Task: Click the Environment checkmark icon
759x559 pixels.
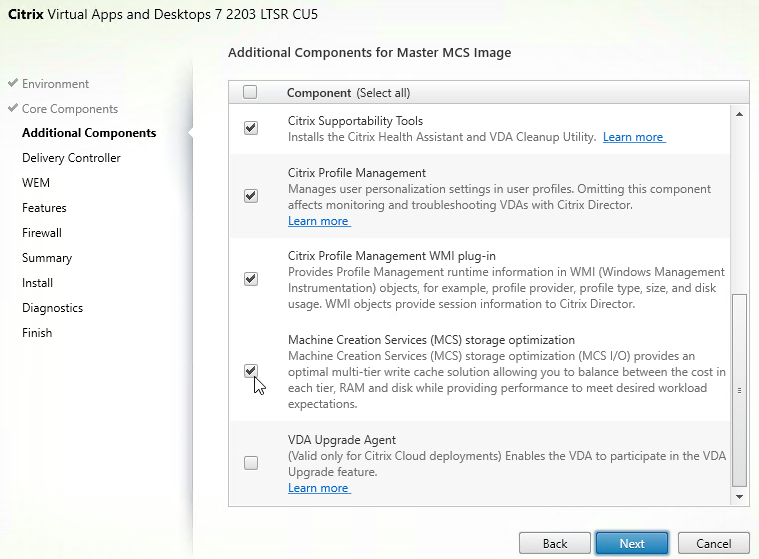Action: [13, 83]
